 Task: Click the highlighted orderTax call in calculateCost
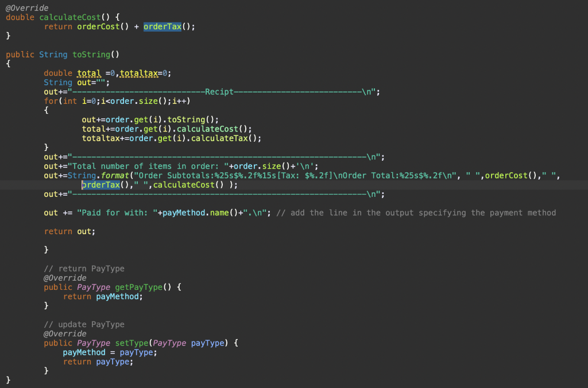[x=163, y=26]
